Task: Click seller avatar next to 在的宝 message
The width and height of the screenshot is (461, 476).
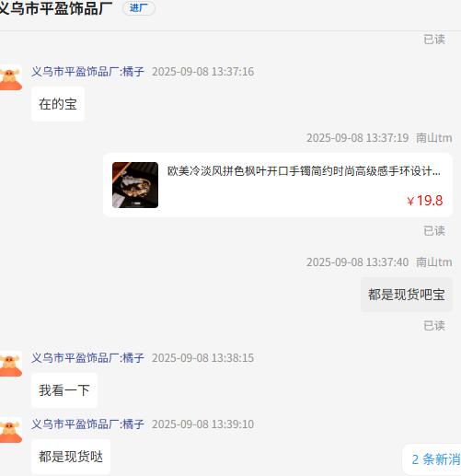Action: point(11,77)
